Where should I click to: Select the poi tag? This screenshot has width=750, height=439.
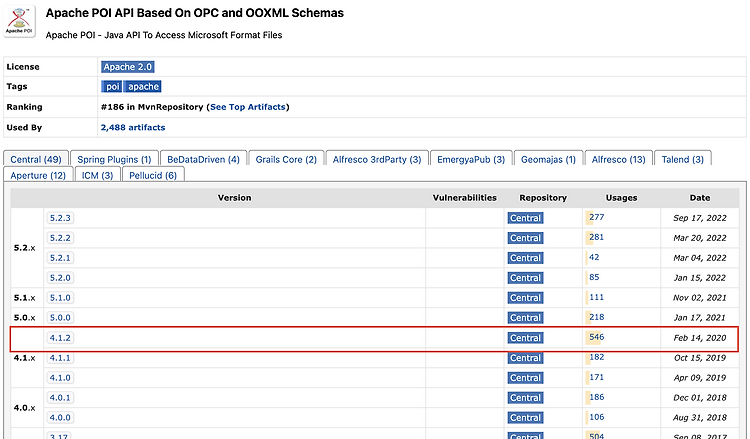pyautogui.click(x=112, y=87)
